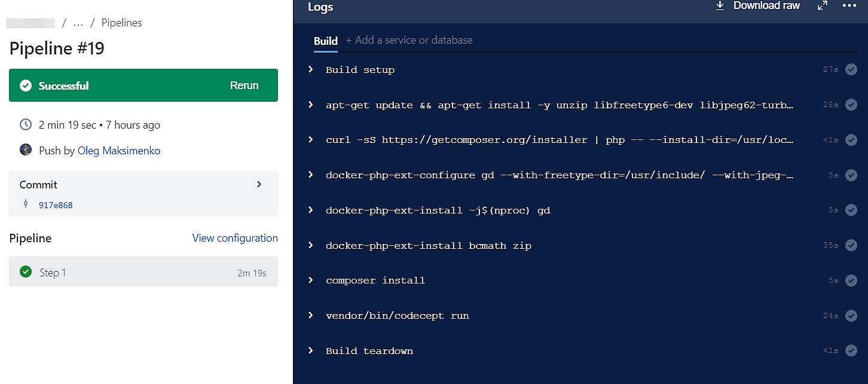868x384 pixels.
Task: Open the full screen log view icon
Action: tap(823, 6)
